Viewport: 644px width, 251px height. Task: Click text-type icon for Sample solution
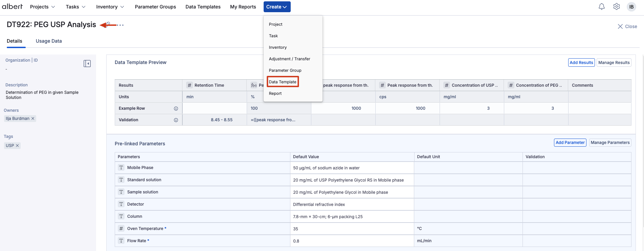[x=121, y=192]
